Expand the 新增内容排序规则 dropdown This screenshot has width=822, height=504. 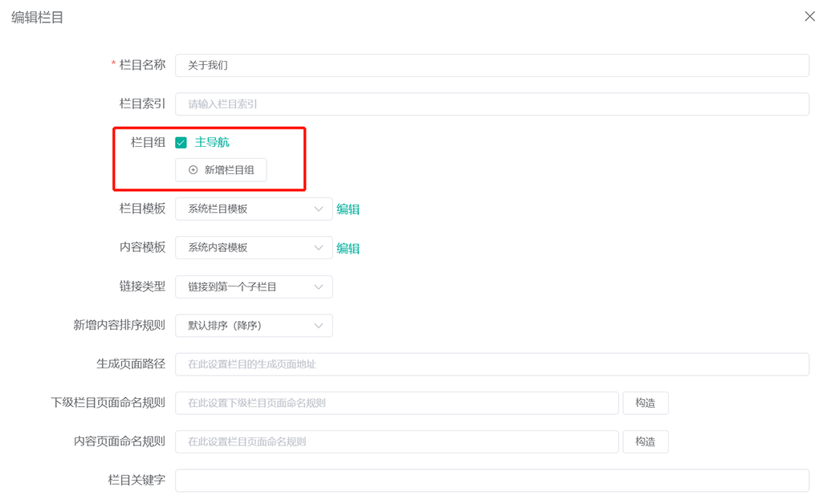(254, 326)
